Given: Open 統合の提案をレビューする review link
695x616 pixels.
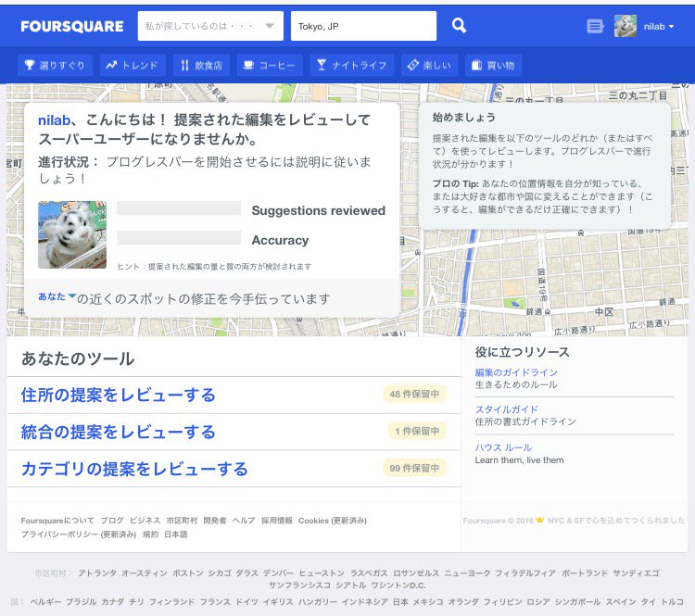Looking at the screenshot, I should click(x=118, y=432).
